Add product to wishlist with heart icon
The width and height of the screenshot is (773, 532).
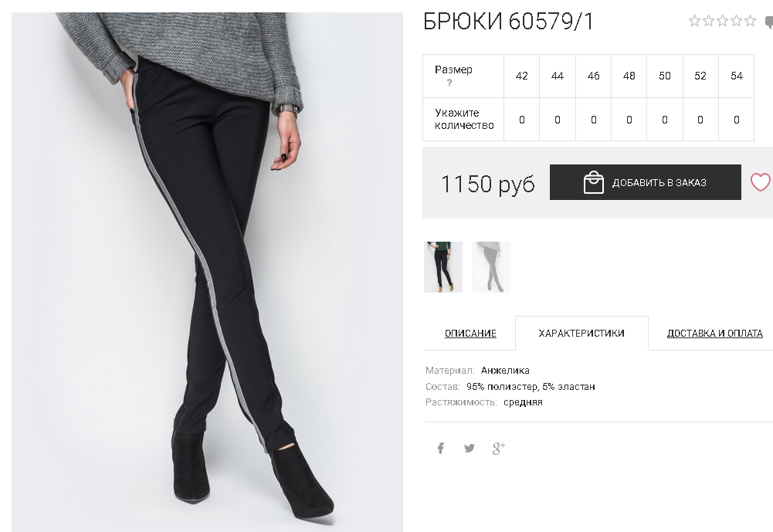pos(761,182)
